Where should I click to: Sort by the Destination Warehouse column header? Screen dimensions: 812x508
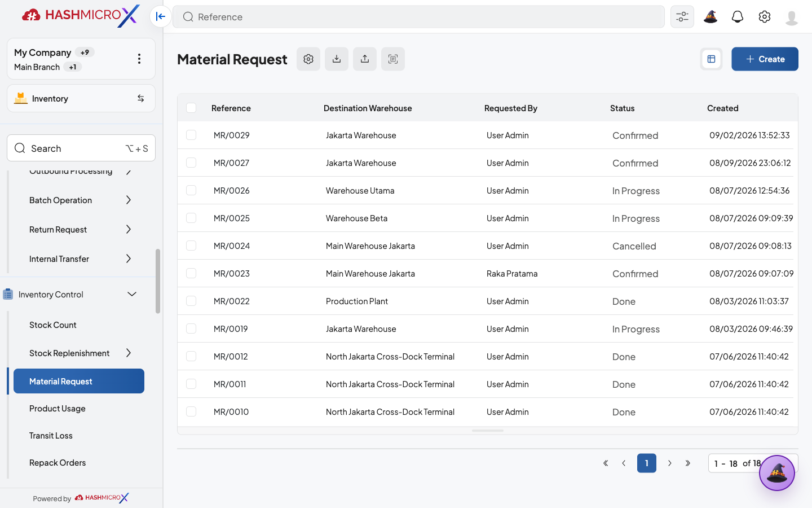click(368, 108)
